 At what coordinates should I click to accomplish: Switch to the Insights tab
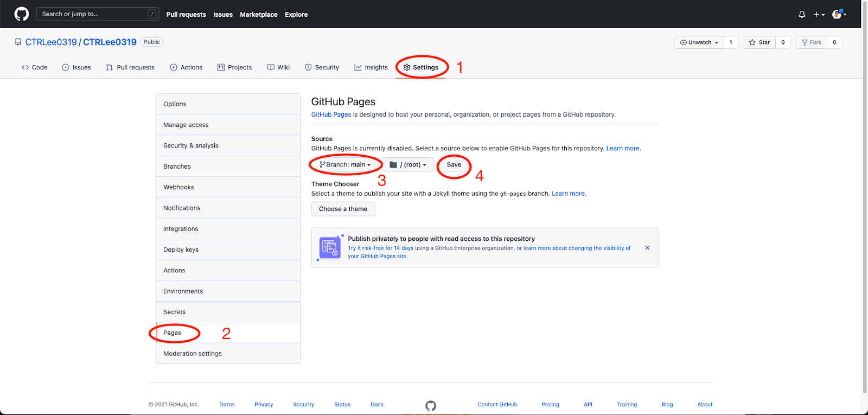[371, 67]
